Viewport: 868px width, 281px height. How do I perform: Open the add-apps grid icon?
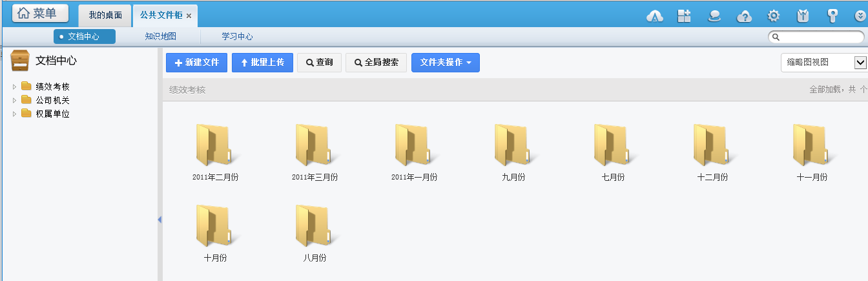point(685,16)
